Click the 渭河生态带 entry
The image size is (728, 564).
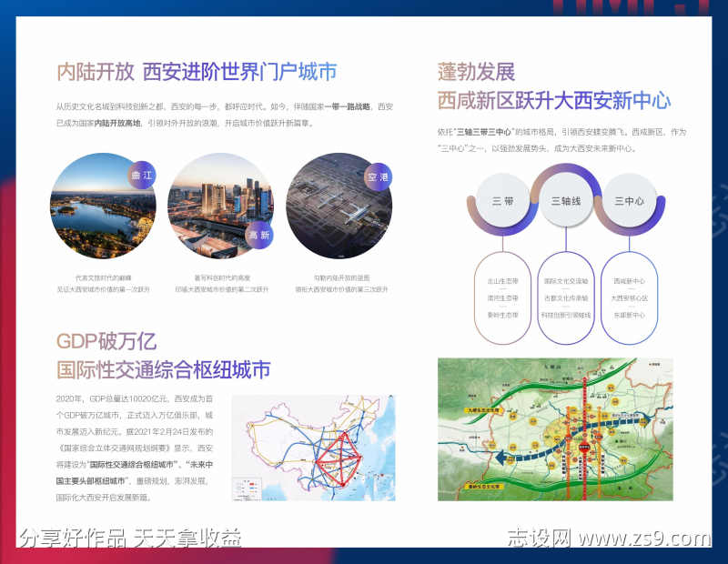pyautogui.click(x=502, y=298)
